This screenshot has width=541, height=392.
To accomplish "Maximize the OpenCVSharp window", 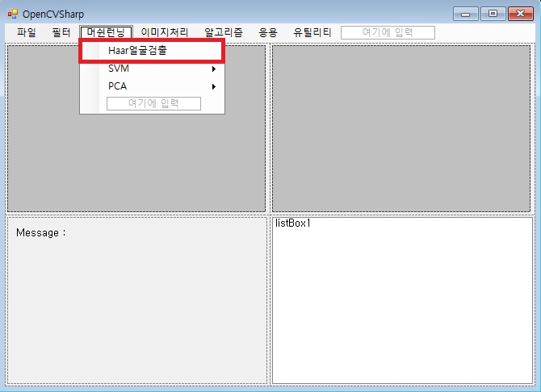I will pos(493,14).
